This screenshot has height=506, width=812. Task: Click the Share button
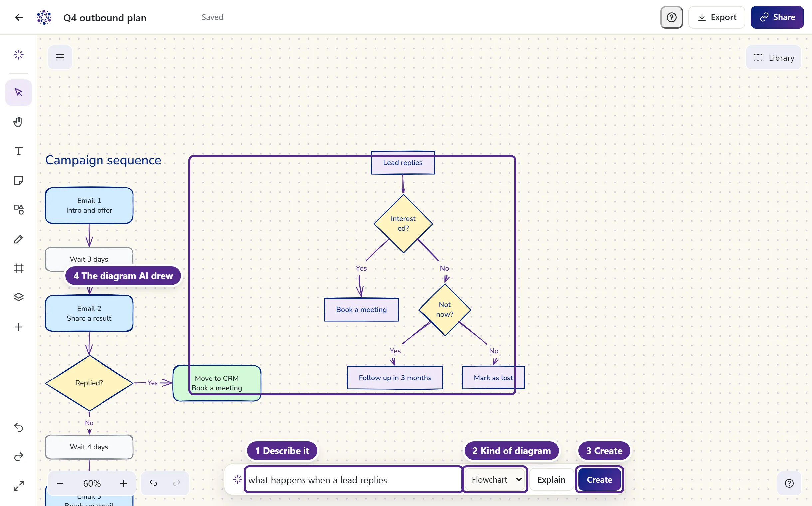point(777,17)
